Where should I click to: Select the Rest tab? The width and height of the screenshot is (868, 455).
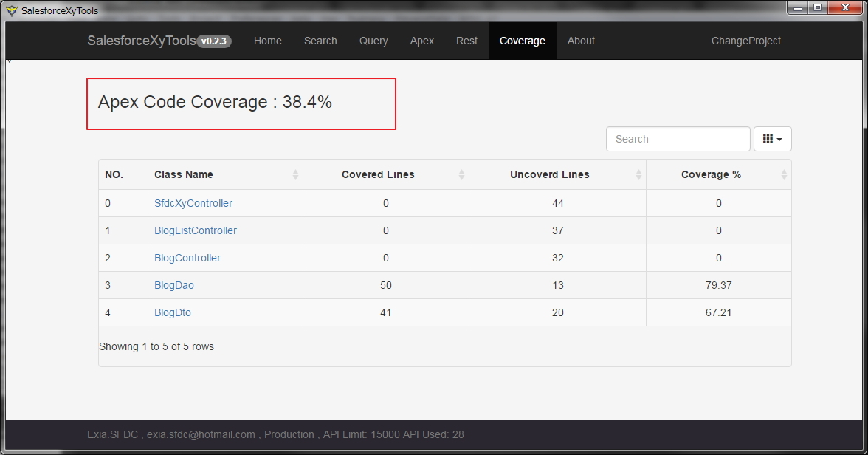pyautogui.click(x=466, y=41)
